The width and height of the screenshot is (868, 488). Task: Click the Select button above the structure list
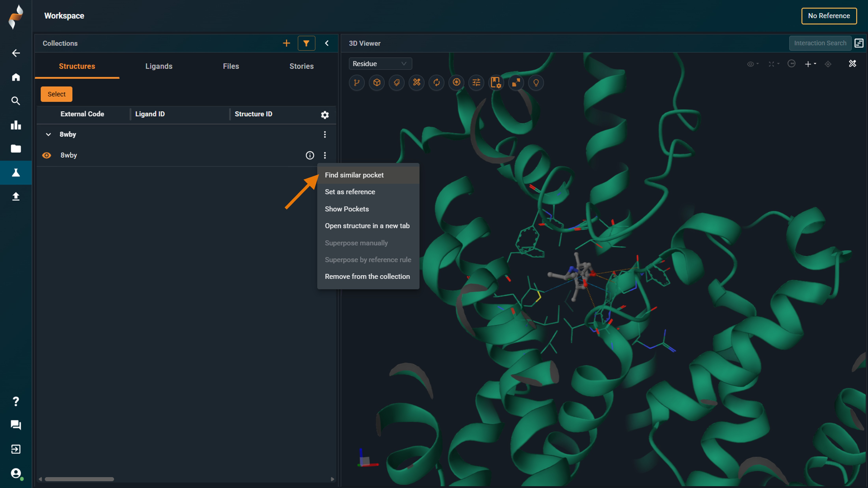[x=56, y=94]
